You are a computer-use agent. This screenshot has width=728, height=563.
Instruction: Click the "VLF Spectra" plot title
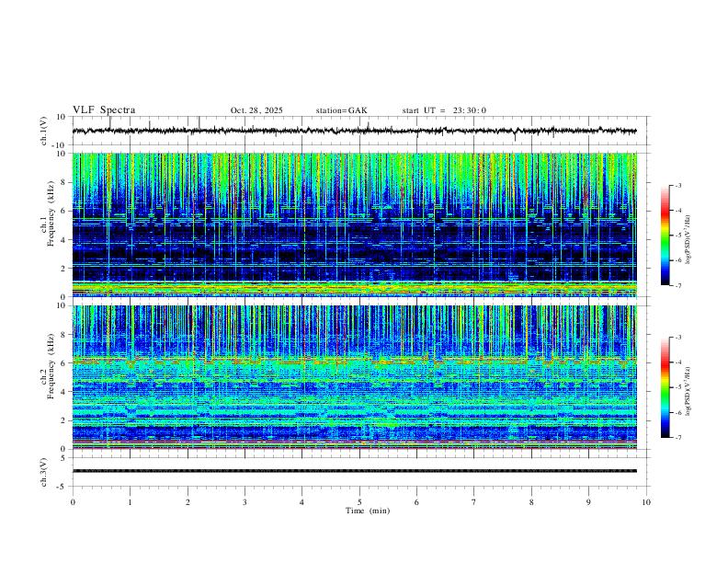pyautogui.click(x=104, y=110)
